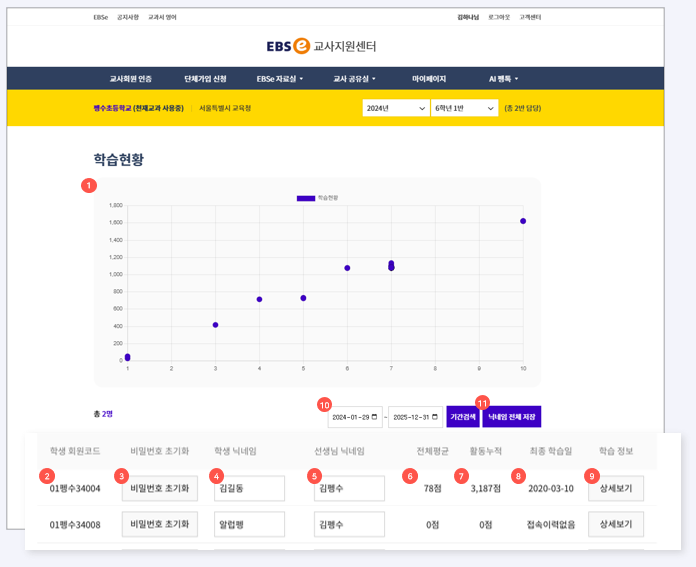696x567 pixels.
Task: Expand the AI 펭톡 menu
Action: [x=503, y=79]
